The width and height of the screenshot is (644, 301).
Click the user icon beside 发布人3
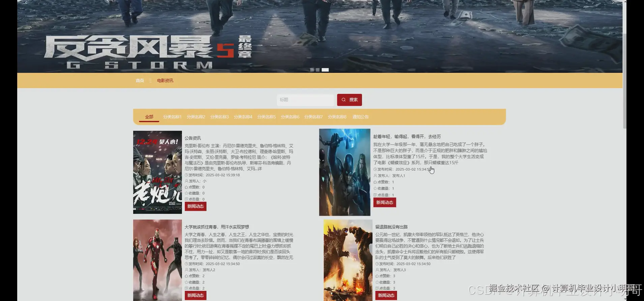pos(377,270)
